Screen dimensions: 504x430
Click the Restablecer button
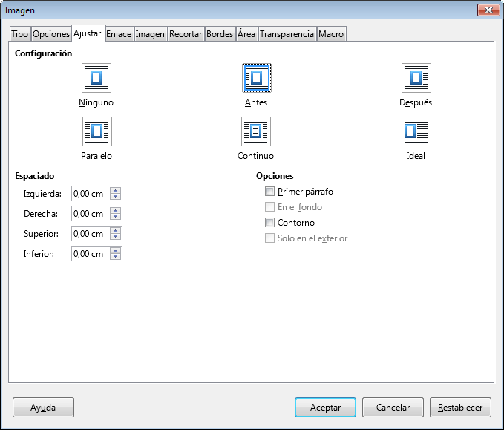pyautogui.click(x=460, y=408)
